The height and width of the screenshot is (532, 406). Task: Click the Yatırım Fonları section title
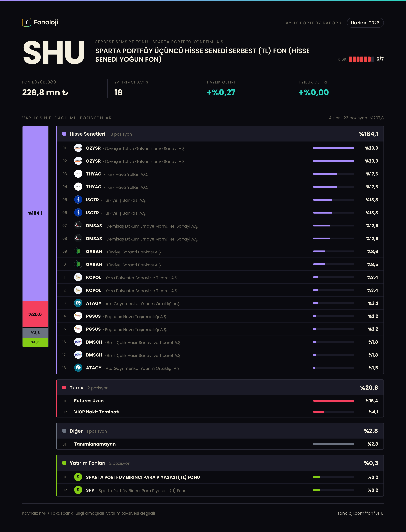tap(87, 463)
